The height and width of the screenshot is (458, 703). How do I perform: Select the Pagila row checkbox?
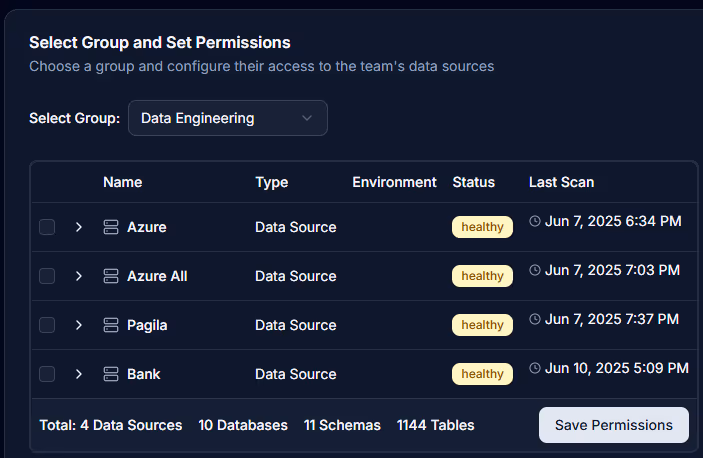(47, 325)
